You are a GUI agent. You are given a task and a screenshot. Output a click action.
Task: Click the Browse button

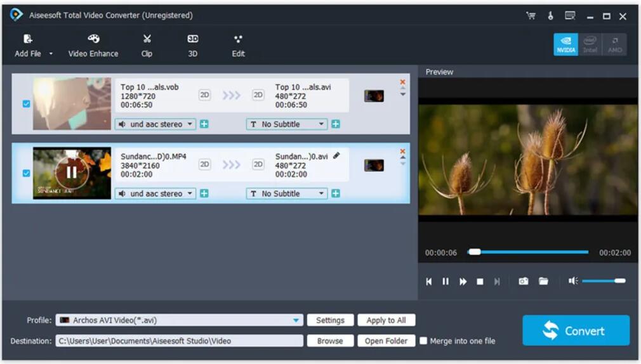pyautogui.click(x=330, y=341)
